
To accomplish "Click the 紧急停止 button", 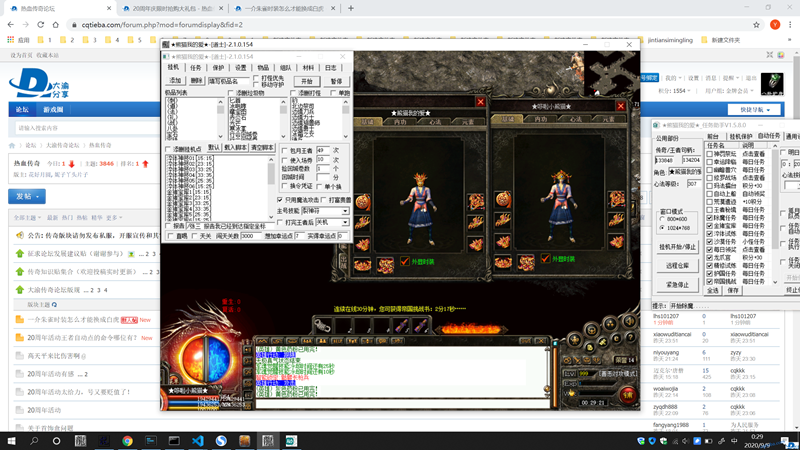I will pyautogui.click(x=677, y=284).
